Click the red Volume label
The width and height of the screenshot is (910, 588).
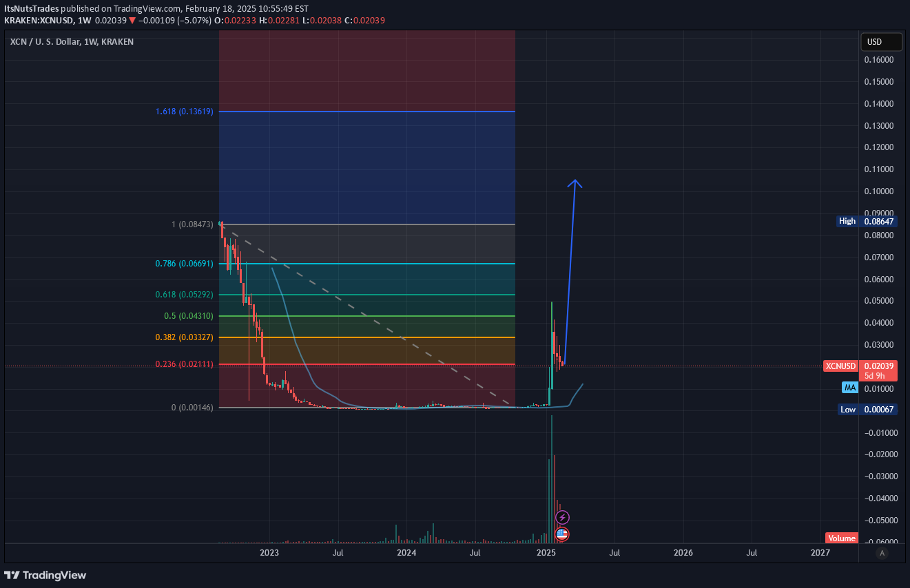[x=842, y=538]
